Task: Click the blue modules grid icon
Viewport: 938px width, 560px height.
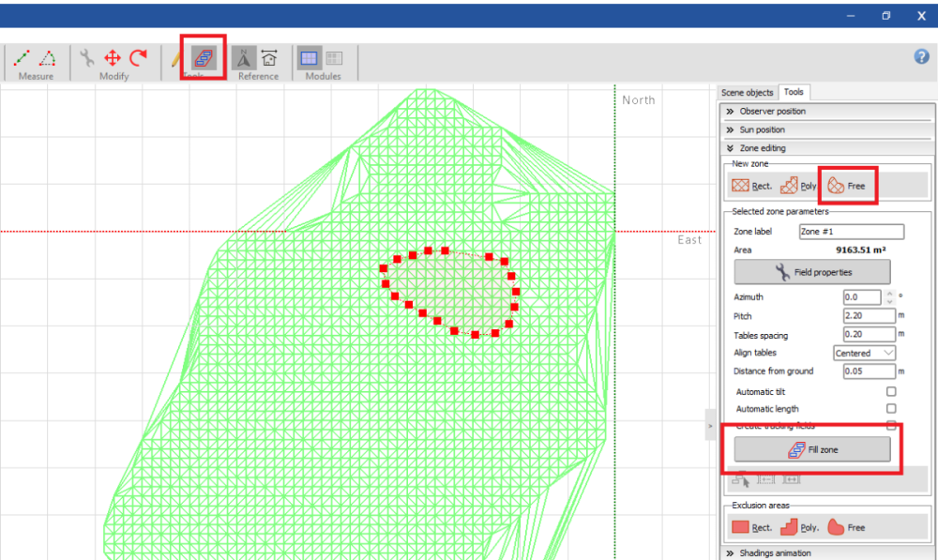Action: coord(309,58)
